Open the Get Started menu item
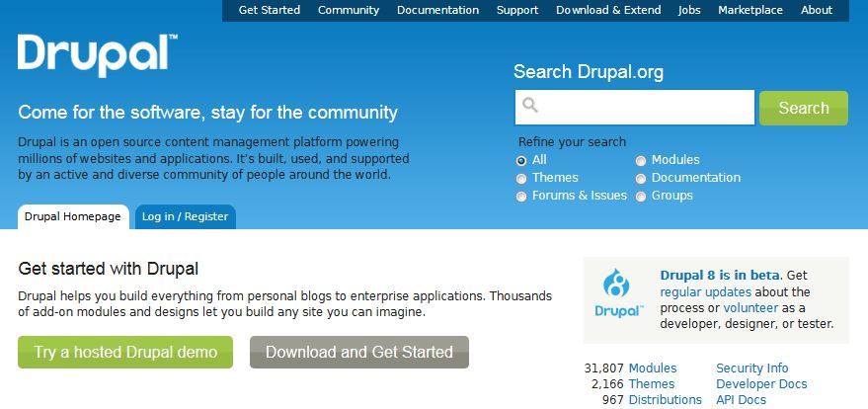 point(269,10)
